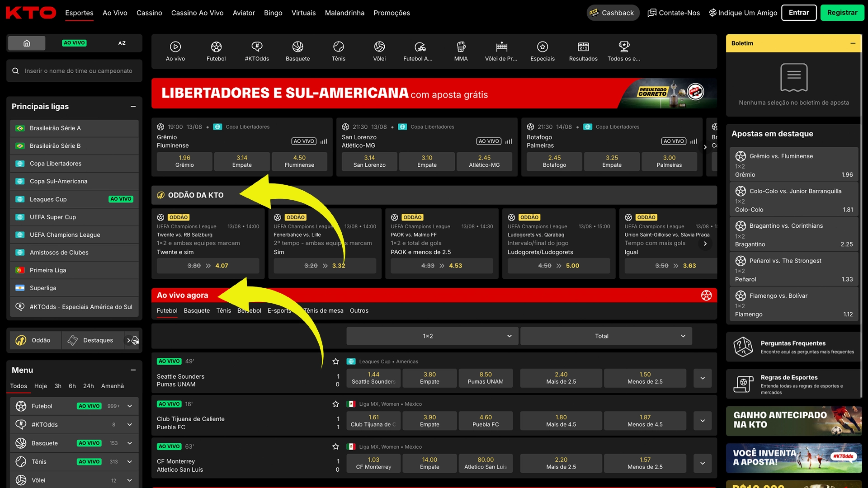Select the Futebol sport icon in top bar
Viewport: 868px width, 488px height.
tap(216, 51)
